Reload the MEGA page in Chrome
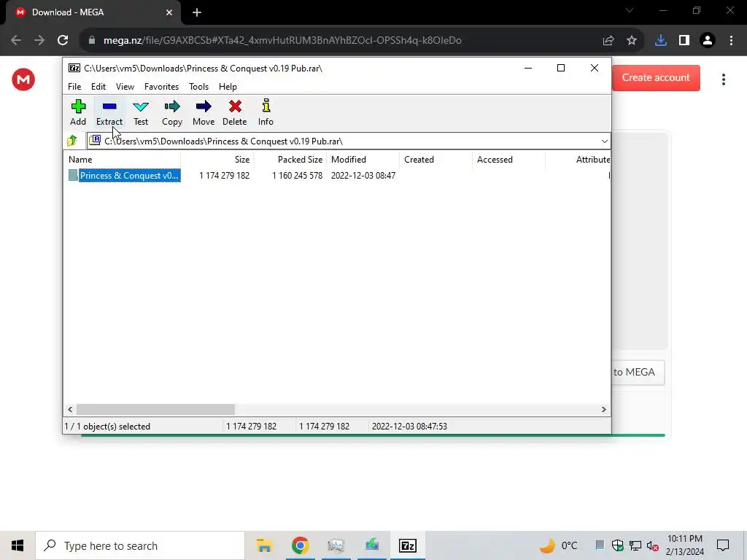Image resolution: width=747 pixels, height=560 pixels. click(63, 41)
